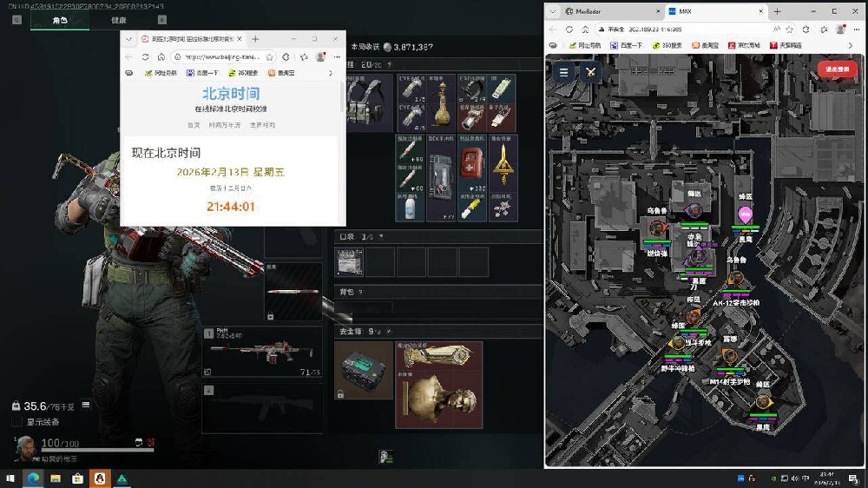
Task: Switch to the MaxRadar browser tab
Action: click(597, 11)
